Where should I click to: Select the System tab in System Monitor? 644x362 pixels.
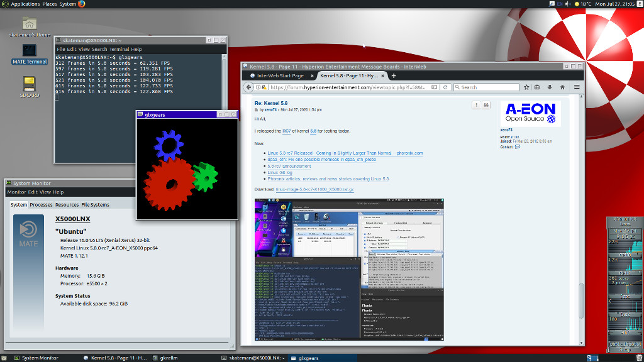[19, 205]
